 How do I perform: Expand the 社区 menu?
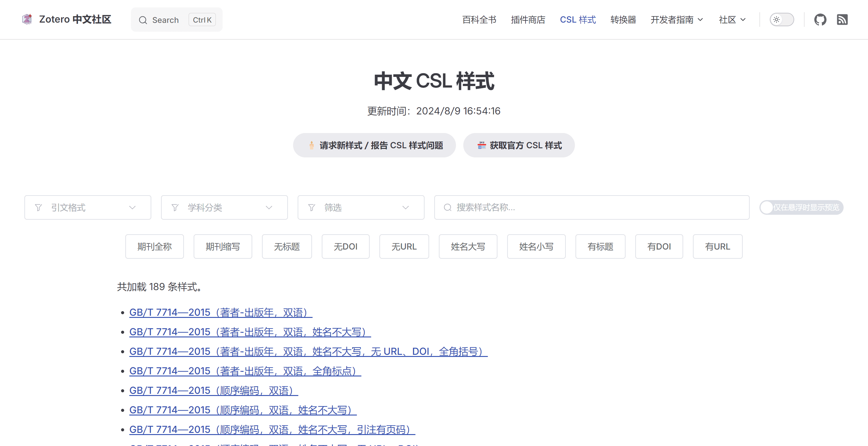pos(732,20)
